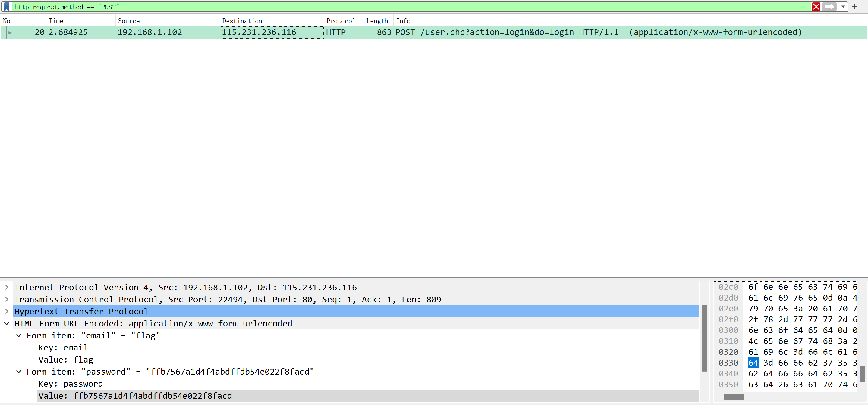
Task: Click HTTP protocol cell in packet 20
Action: coord(344,32)
